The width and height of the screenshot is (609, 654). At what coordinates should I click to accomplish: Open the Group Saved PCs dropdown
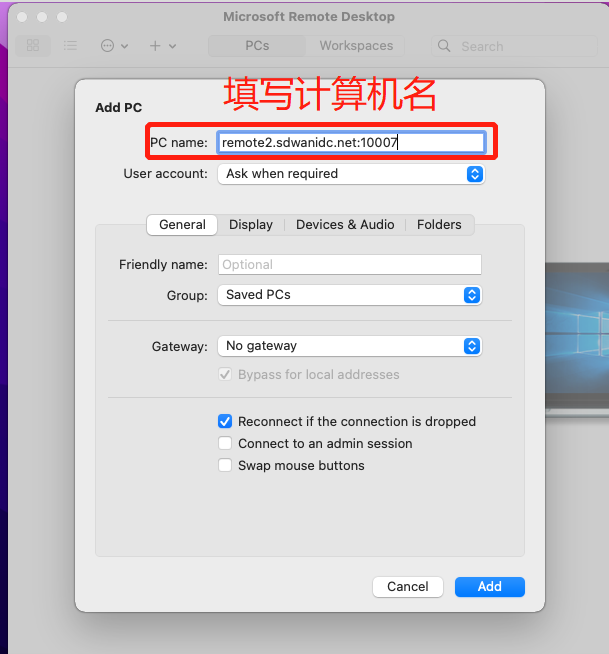pos(350,295)
